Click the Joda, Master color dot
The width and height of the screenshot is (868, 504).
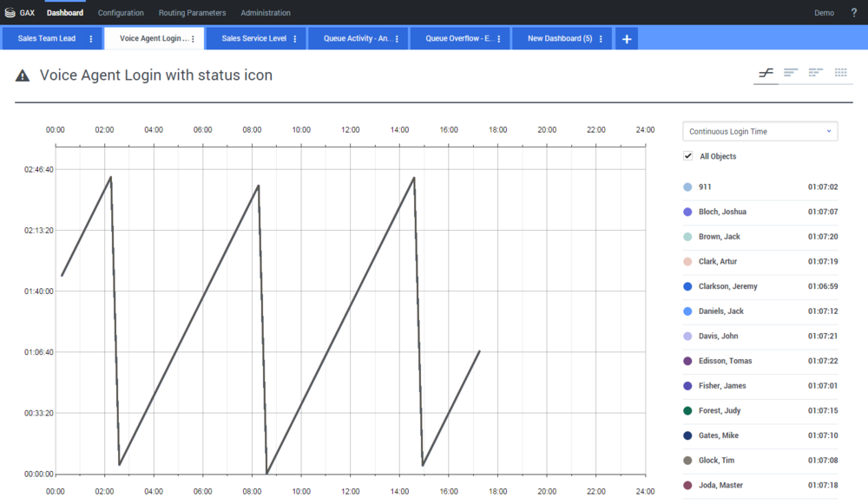687,485
